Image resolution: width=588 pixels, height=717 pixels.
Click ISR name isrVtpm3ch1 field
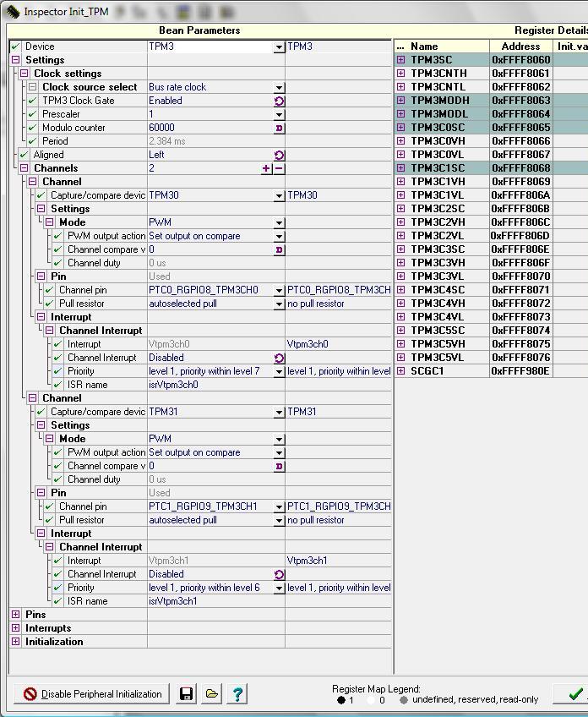[x=216, y=601]
